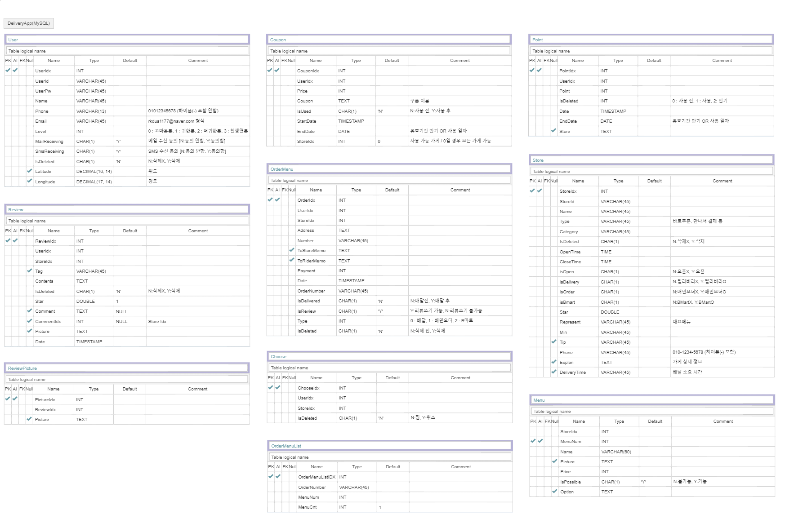
Task: Click the Null check icon next to Tag in Review
Action: coord(30,270)
